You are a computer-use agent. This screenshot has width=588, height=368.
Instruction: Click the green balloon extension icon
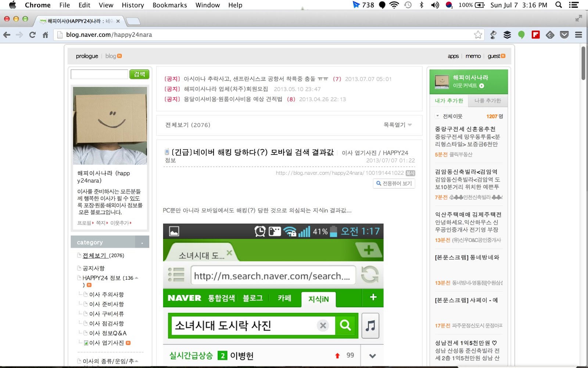(521, 35)
